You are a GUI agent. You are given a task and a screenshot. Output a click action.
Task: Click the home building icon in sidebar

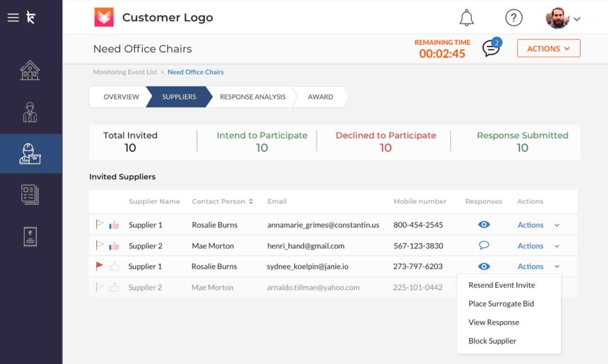(x=30, y=70)
